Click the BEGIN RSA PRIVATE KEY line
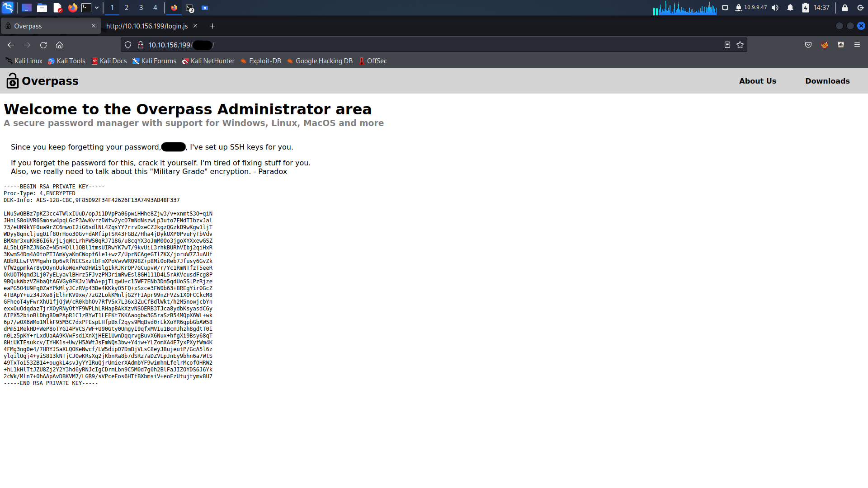Screen dimensions: 868x488 54,187
